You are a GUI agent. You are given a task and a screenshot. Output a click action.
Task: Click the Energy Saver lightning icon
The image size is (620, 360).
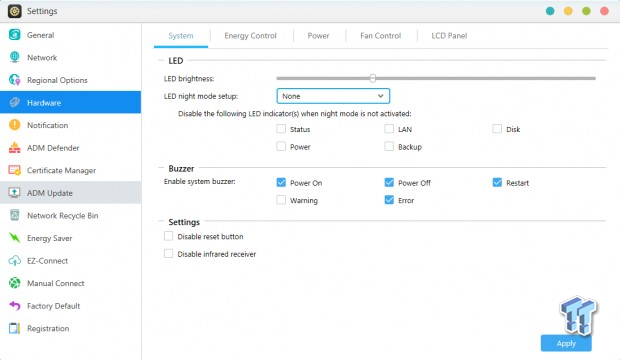(x=15, y=238)
